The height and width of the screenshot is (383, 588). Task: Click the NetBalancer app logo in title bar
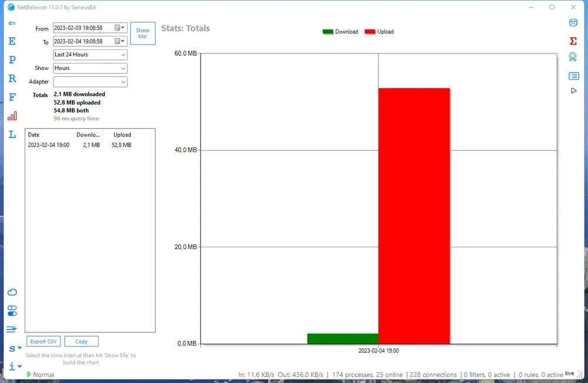point(11,7)
